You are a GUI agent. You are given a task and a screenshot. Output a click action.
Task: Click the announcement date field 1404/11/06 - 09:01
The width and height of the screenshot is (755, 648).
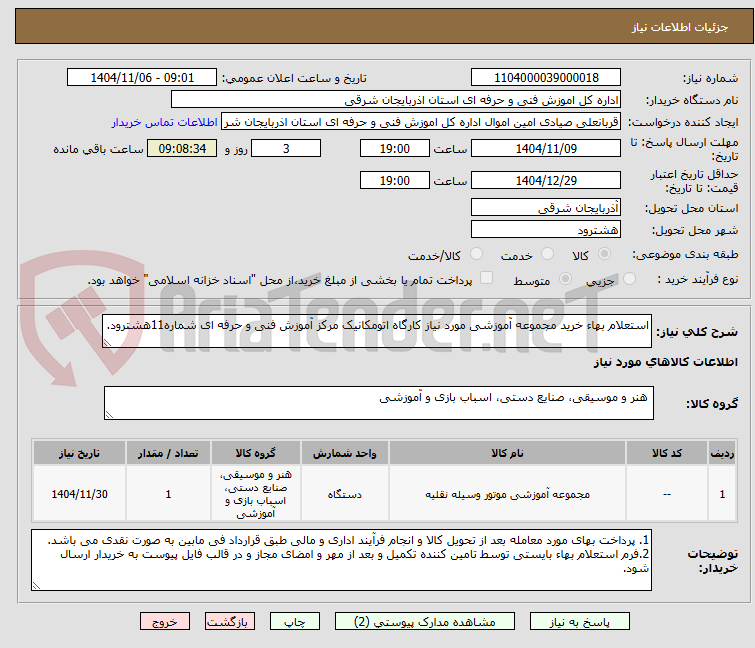(x=142, y=78)
